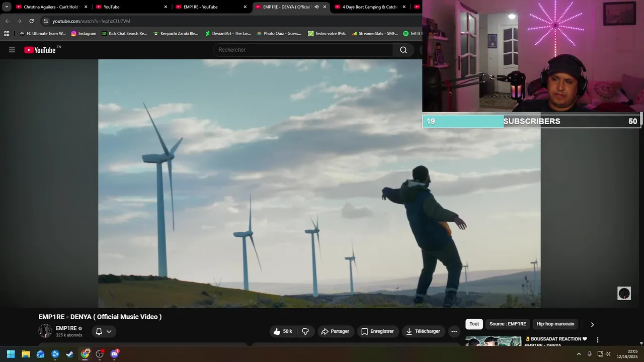This screenshot has height=362, width=644.
Task: Open File Explorer from the taskbar
Action: click(26, 354)
